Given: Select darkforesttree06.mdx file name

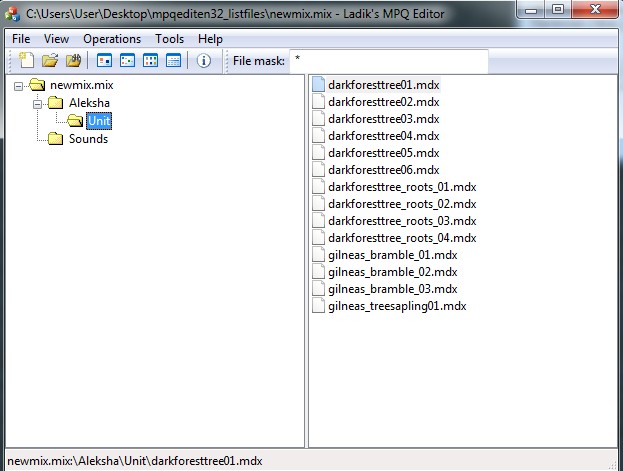Looking at the screenshot, I should [x=384, y=170].
